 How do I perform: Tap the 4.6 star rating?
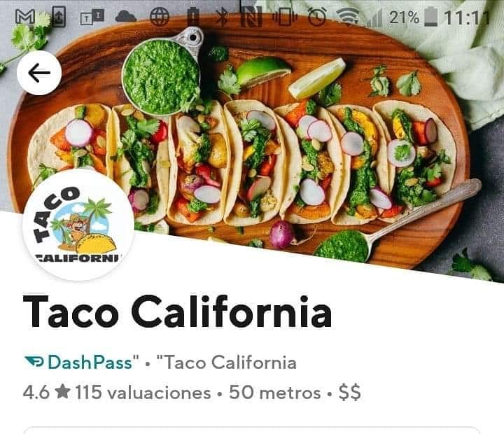point(47,393)
